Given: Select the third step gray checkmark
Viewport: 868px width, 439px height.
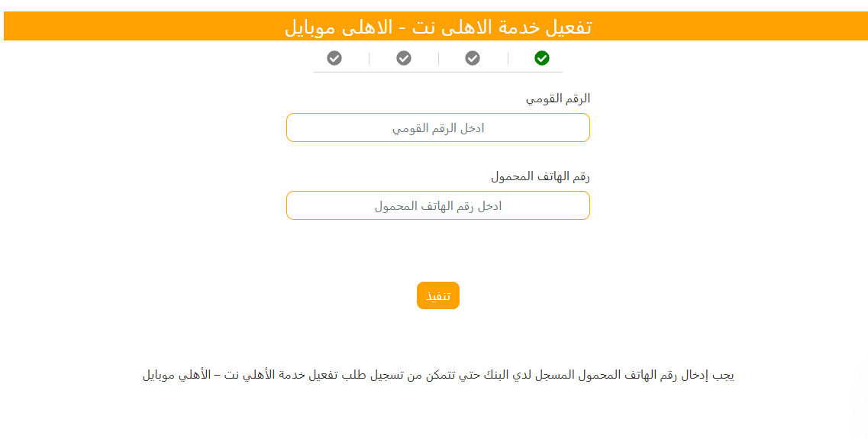Looking at the screenshot, I should 404,58.
